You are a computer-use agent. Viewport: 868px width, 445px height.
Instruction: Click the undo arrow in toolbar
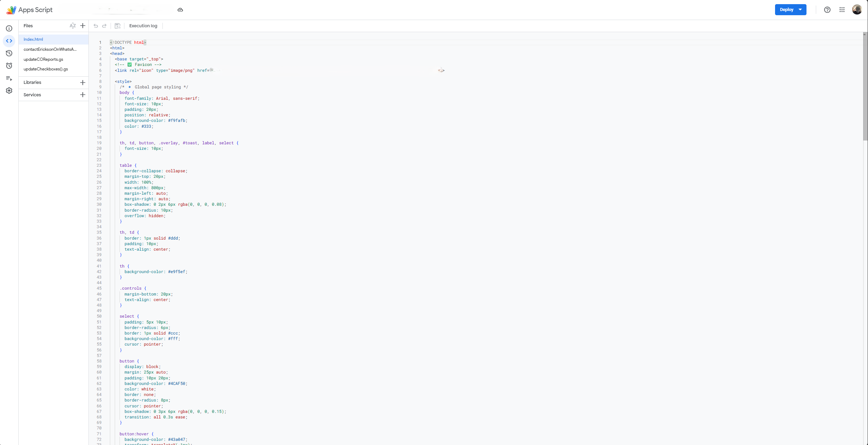(x=96, y=26)
